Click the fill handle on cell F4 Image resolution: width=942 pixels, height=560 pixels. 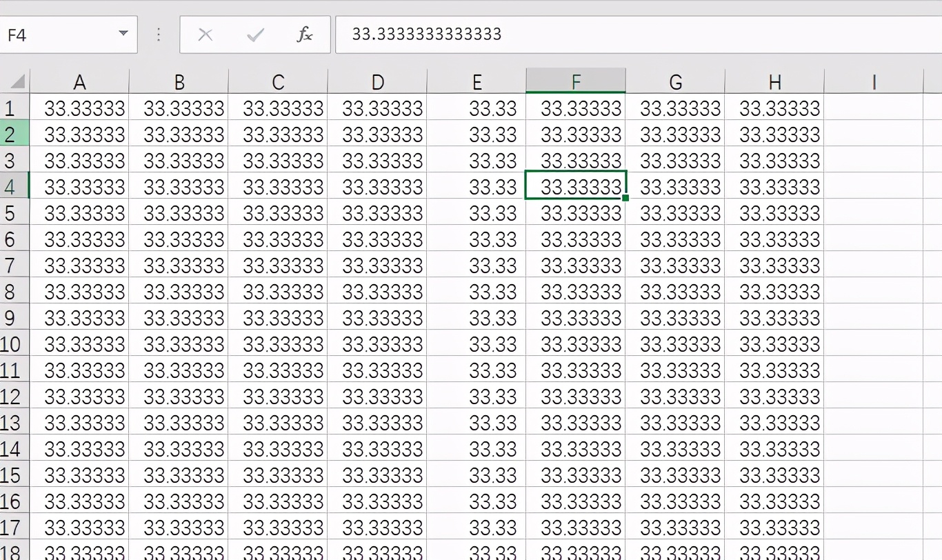625,198
